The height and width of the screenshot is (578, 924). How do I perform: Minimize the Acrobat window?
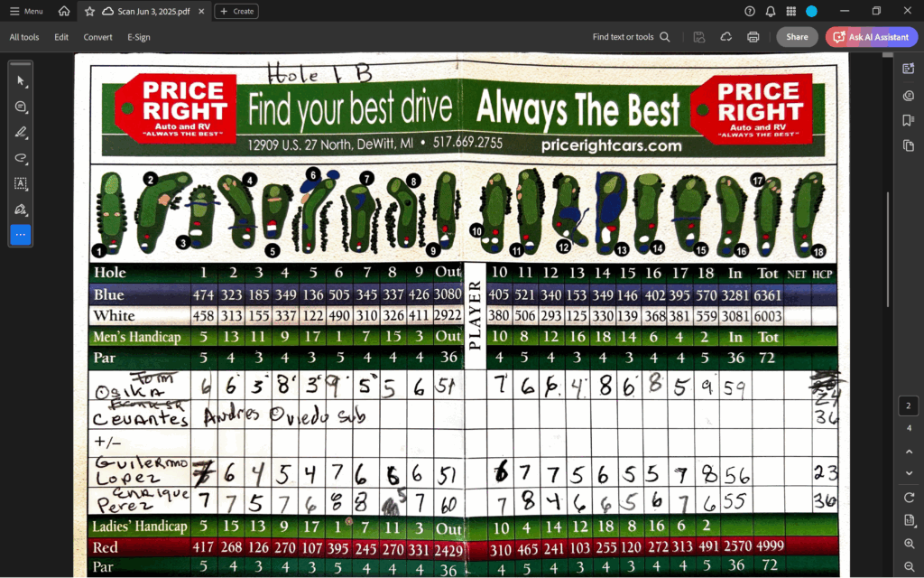point(845,11)
